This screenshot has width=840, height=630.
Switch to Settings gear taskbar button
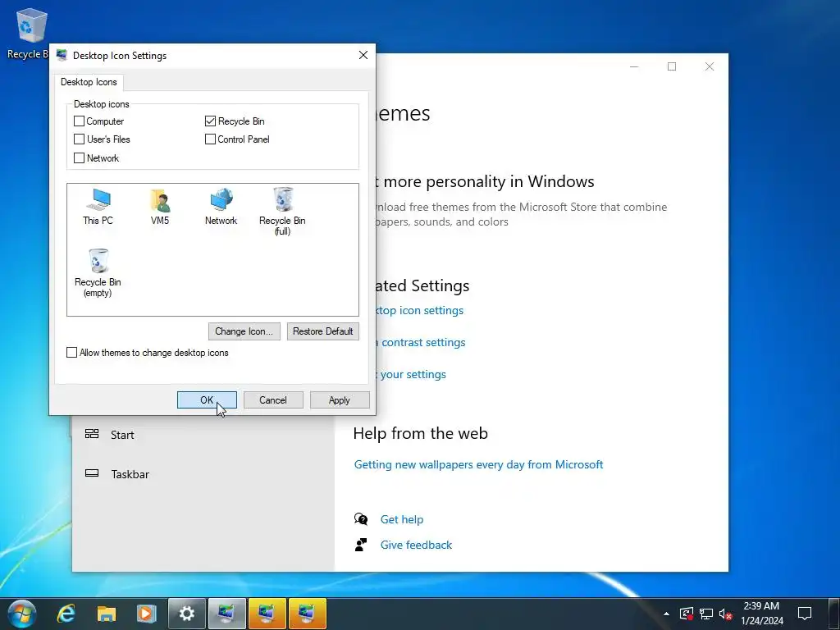click(186, 614)
